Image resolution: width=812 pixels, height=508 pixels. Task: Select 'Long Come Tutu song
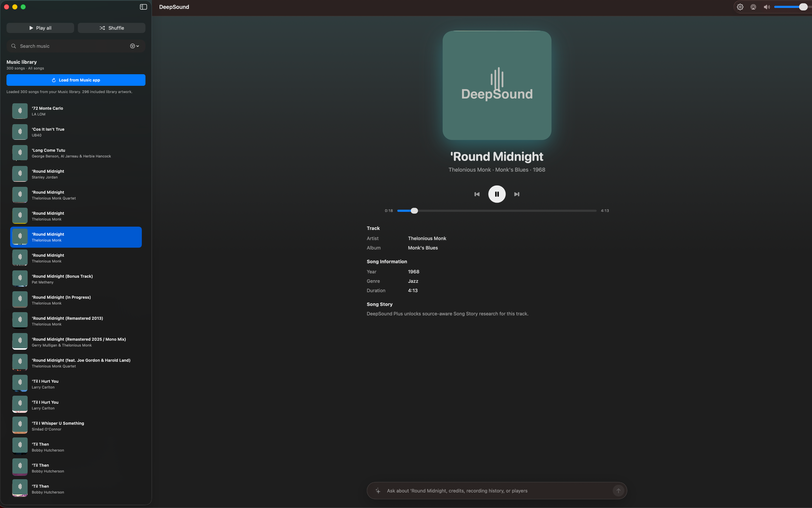point(76,153)
